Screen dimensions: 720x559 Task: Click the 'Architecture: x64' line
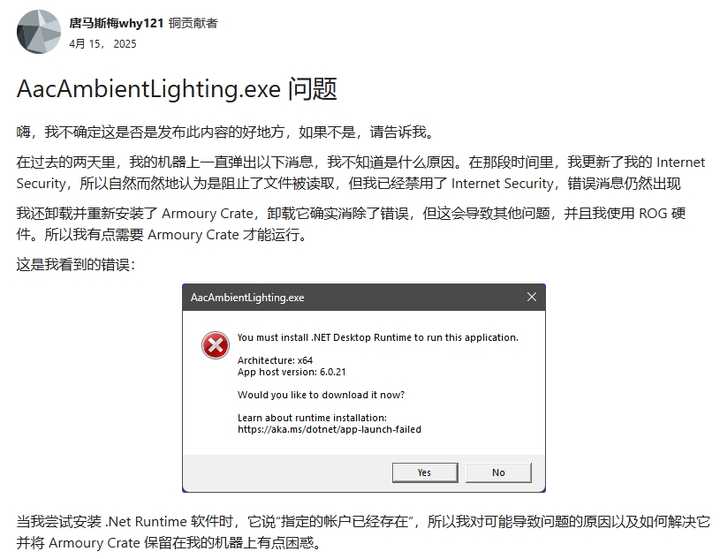275,360
